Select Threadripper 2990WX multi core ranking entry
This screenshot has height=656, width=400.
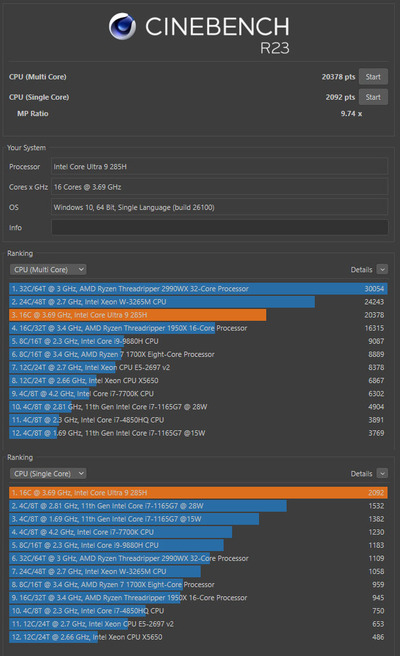click(198, 289)
